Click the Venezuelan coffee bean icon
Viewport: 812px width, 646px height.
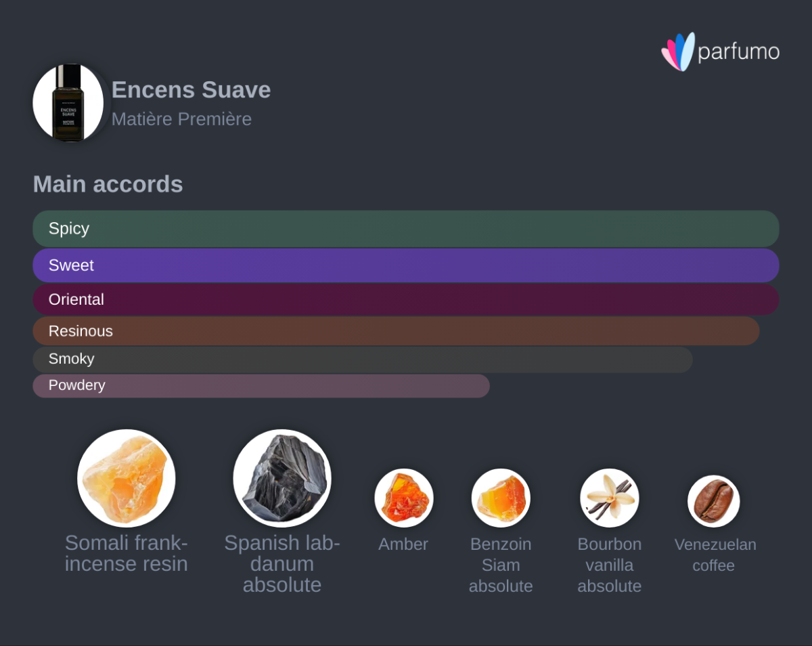tap(713, 501)
